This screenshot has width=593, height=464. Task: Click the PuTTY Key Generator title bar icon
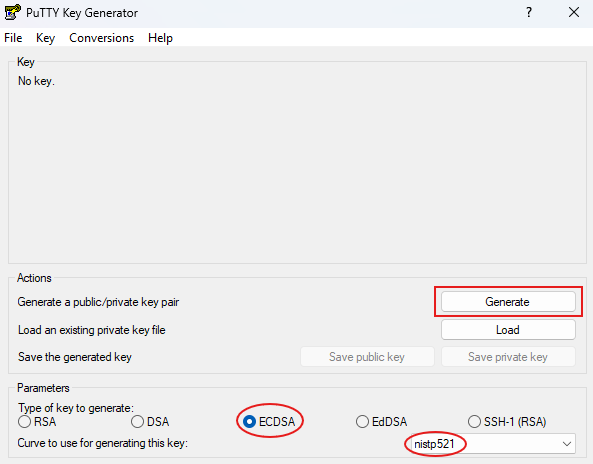(12, 12)
